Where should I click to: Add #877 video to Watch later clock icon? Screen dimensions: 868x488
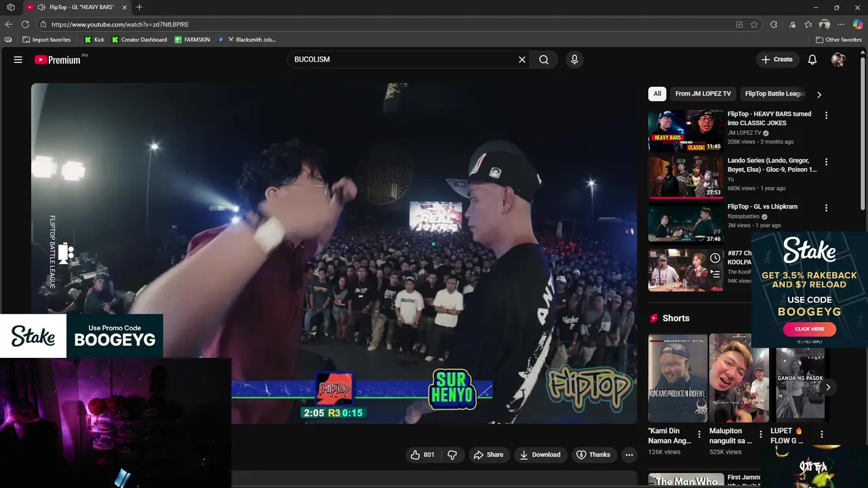[715, 258]
